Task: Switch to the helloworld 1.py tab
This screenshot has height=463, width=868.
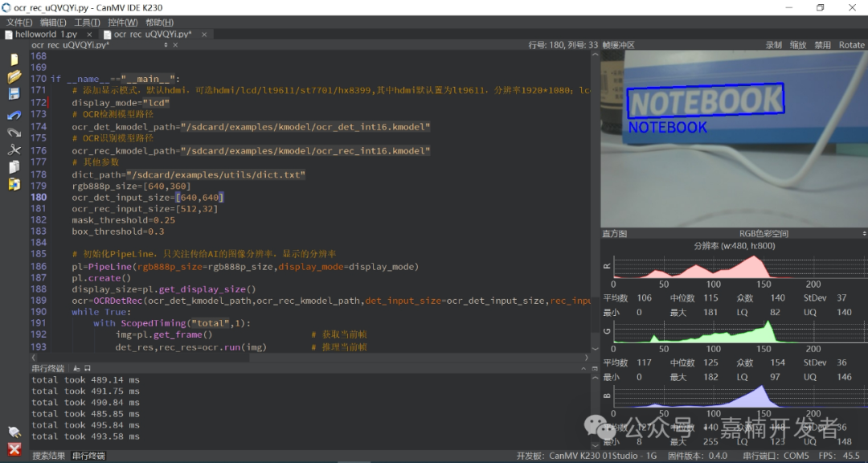Action: [x=47, y=35]
